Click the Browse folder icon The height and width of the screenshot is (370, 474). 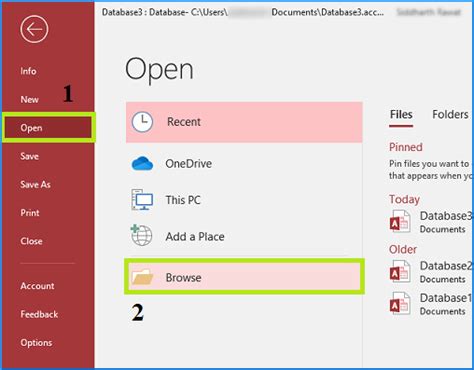pos(142,277)
